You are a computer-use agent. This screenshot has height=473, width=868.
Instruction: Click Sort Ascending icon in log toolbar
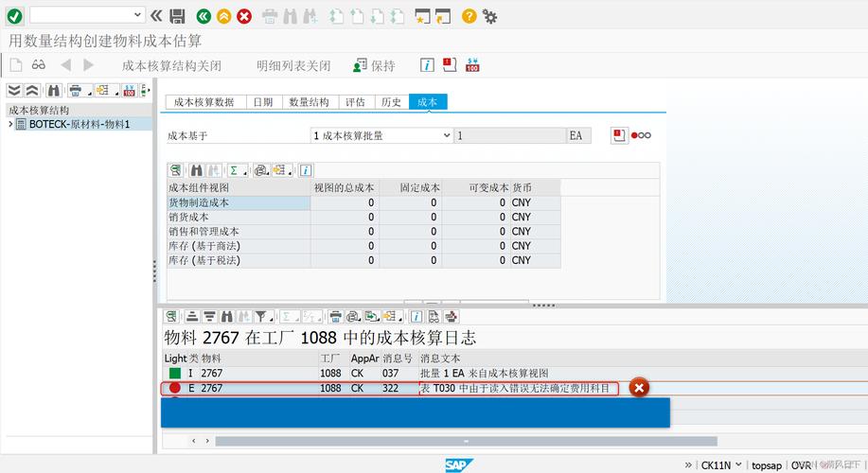point(192,317)
